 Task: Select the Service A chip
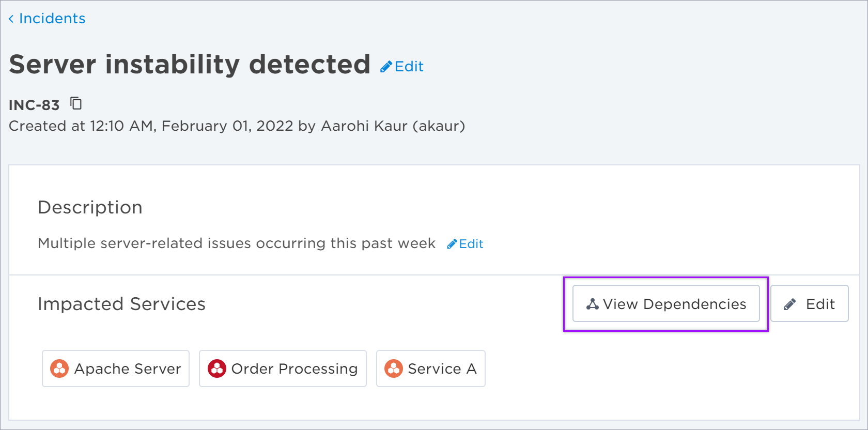(x=431, y=368)
